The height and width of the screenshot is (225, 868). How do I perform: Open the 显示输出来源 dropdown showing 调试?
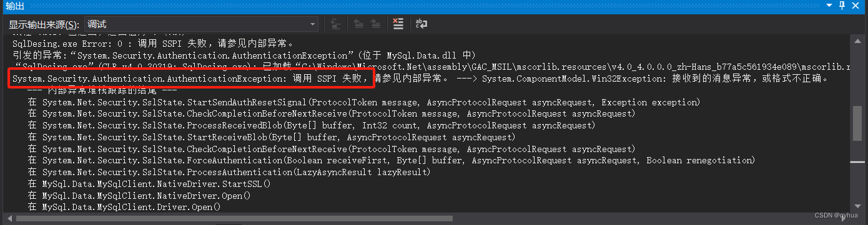pyautogui.click(x=201, y=24)
